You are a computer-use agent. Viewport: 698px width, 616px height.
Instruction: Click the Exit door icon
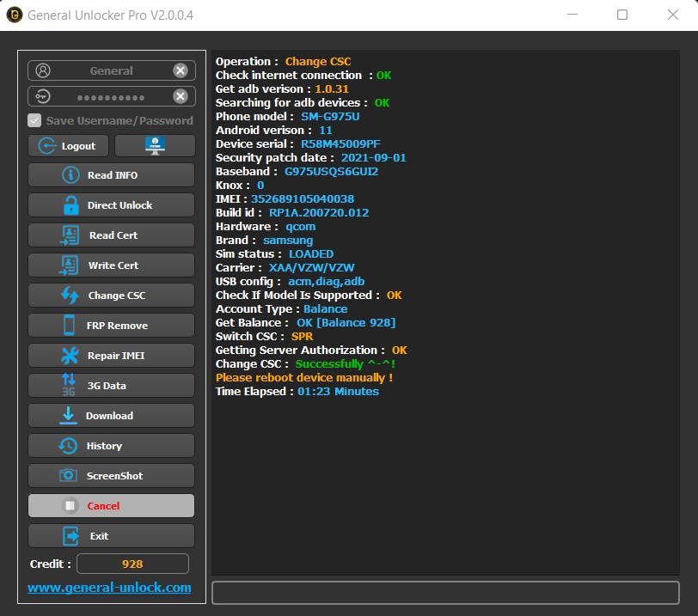(x=70, y=536)
